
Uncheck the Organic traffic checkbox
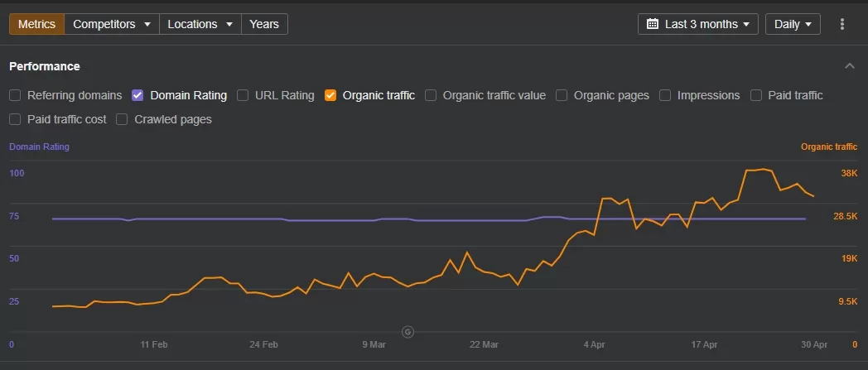tap(330, 95)
